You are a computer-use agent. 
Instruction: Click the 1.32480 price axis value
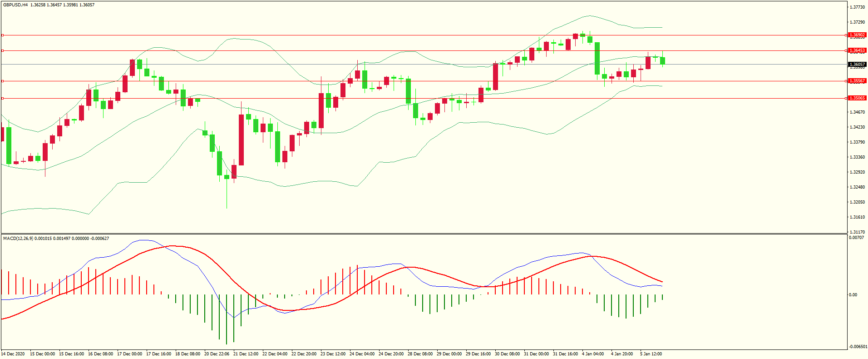pyautogui.click(x=857, y=187)
